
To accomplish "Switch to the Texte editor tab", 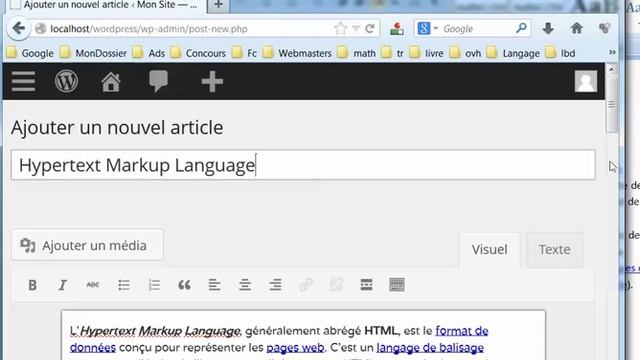I will 555,250.
